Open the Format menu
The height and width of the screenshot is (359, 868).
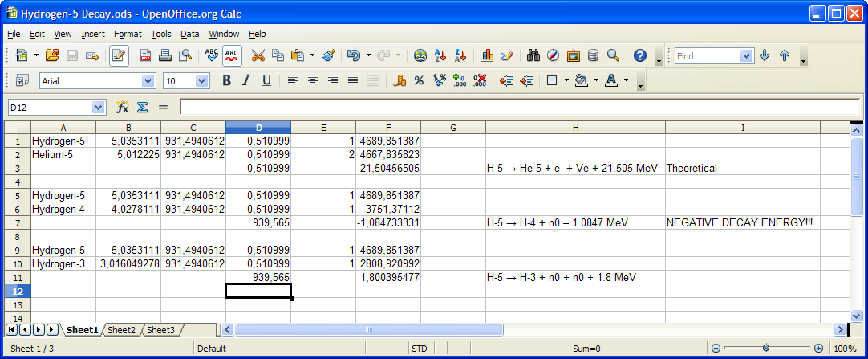(128, 34)
